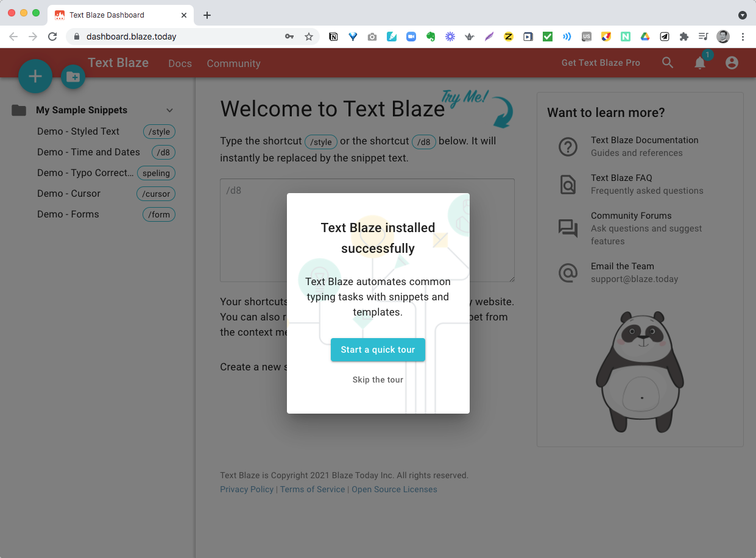Go back in browser history
The width and height of the screenshot is (756, 558).
pos(13,37)
